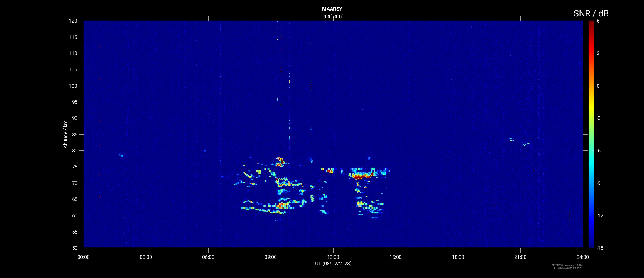Click the 15:00 time tick label
The image size is (644, 278).
tap(395, 257)
